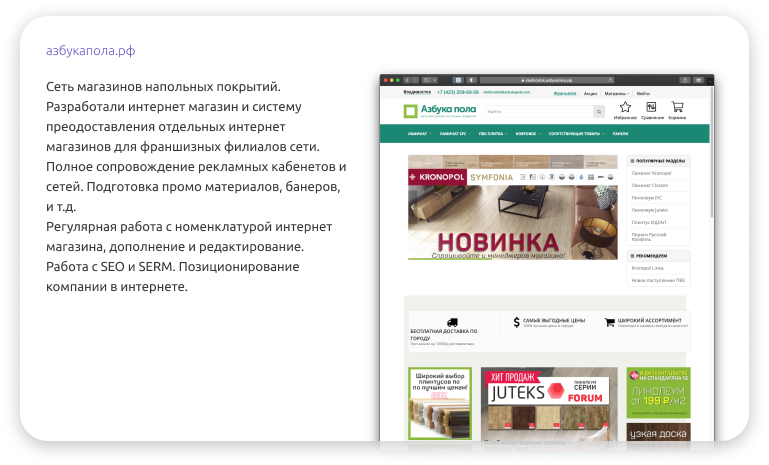The image size is (769, 465).
Task: Click the Safari share button
Action: click(685, 80)
